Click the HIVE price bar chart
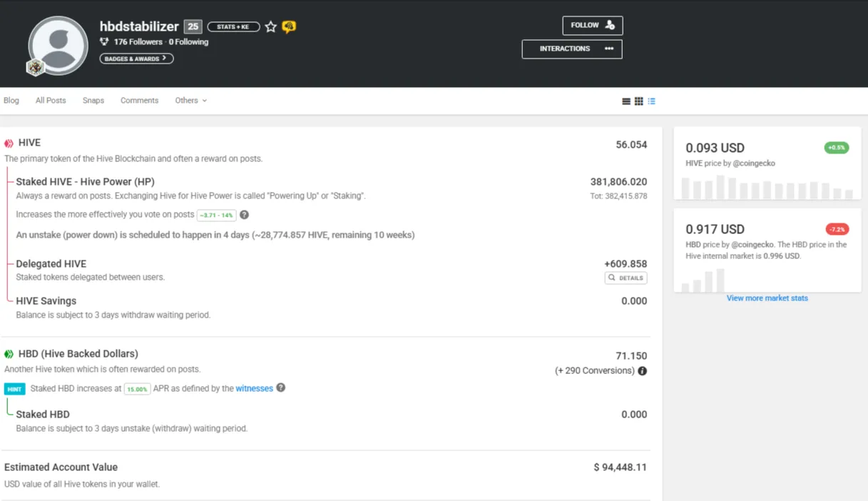This screenshot has height=501, width=868. pos(767,187)
